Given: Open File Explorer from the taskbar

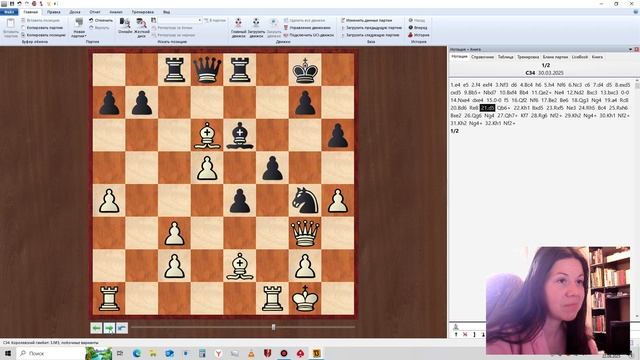Looking at the screenshot, I should tap(153, 353).
